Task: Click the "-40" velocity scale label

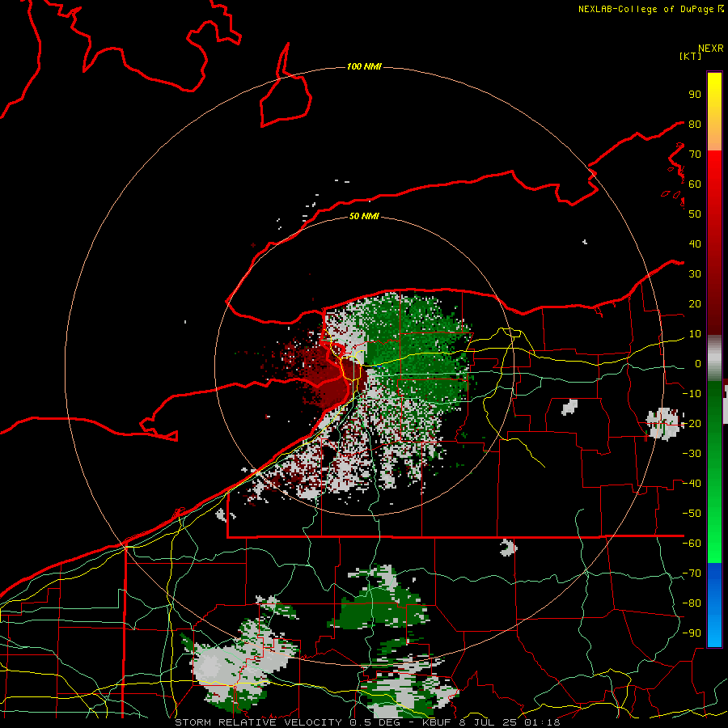Action: click(692, 484)
